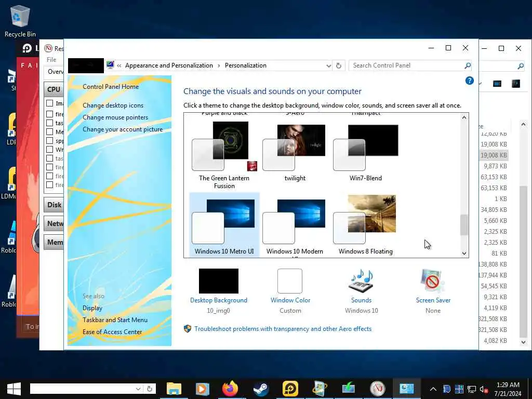Image resolution: width=532 pixels, height=399 pixels.
Task: Switch to Resource Monitor taskbar icon
Action: click(x=378, y=389)
